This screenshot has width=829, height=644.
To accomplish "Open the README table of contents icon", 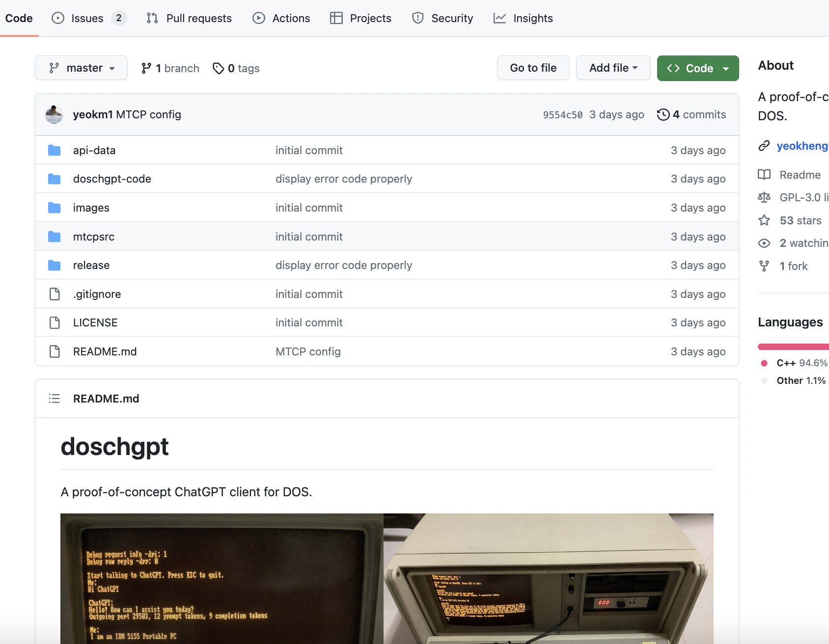I will pos(54,399).
